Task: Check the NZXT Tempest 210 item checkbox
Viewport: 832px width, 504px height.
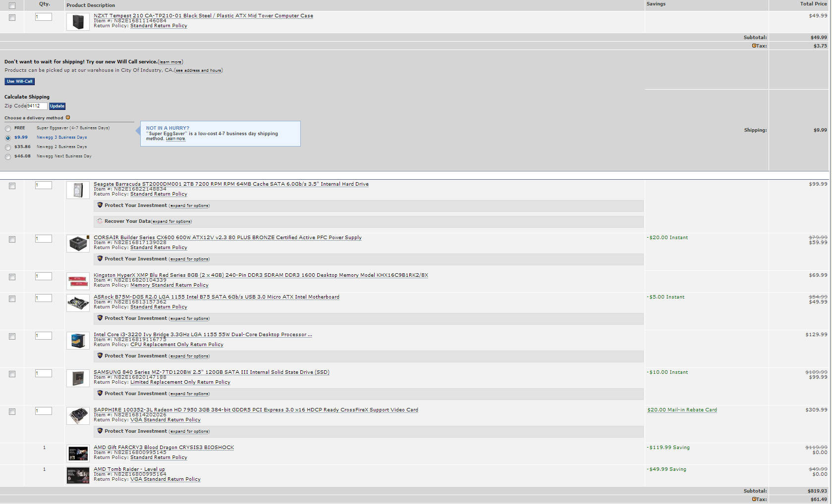Action: [12, 17]
